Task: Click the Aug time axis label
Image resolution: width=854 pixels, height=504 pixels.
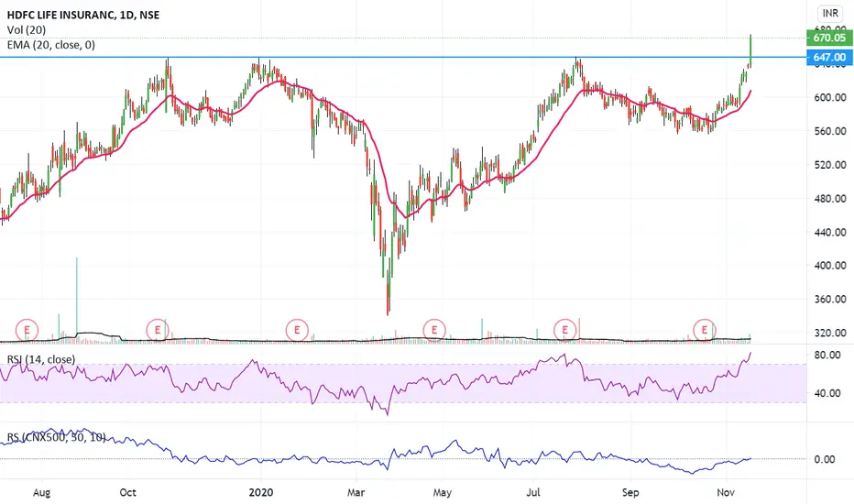Action: pos(41,493)
